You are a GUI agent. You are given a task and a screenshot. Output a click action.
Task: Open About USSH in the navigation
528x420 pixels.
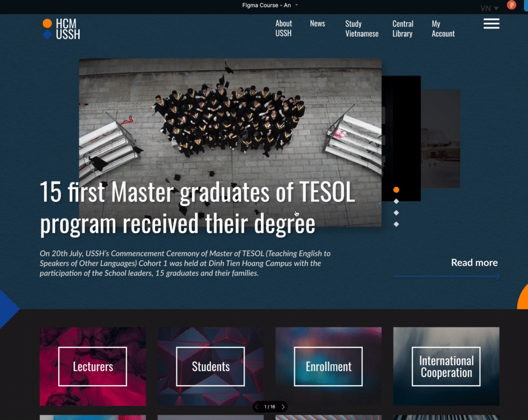pos(284,28)
